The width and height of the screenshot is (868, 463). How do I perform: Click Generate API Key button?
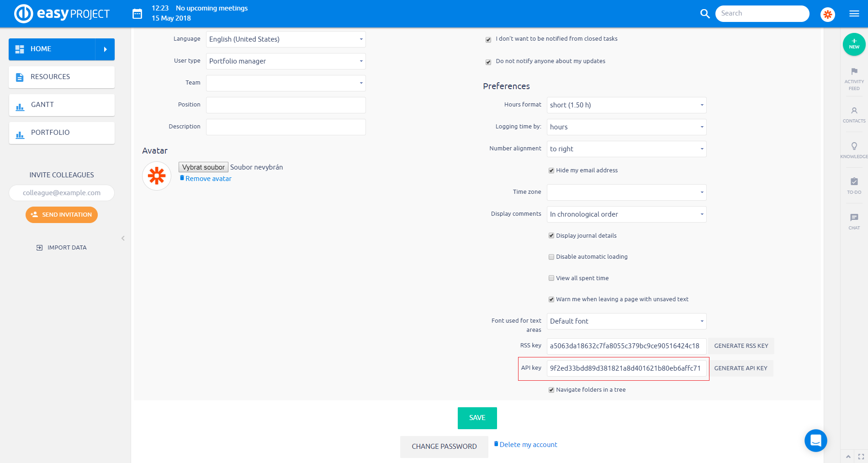click(x=741, y=368)
